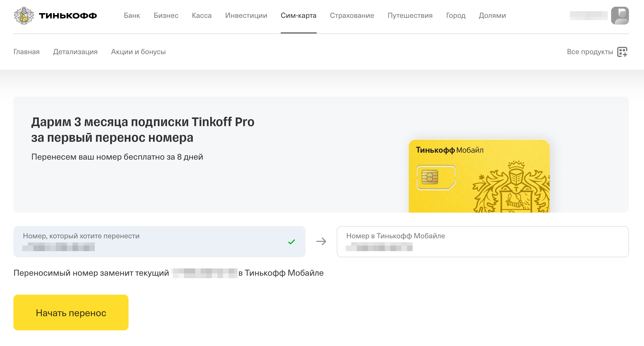
Task: Click 'Переносимый номер заменит текущий' text
Action: pyautogui.click(x=91, y=273)
